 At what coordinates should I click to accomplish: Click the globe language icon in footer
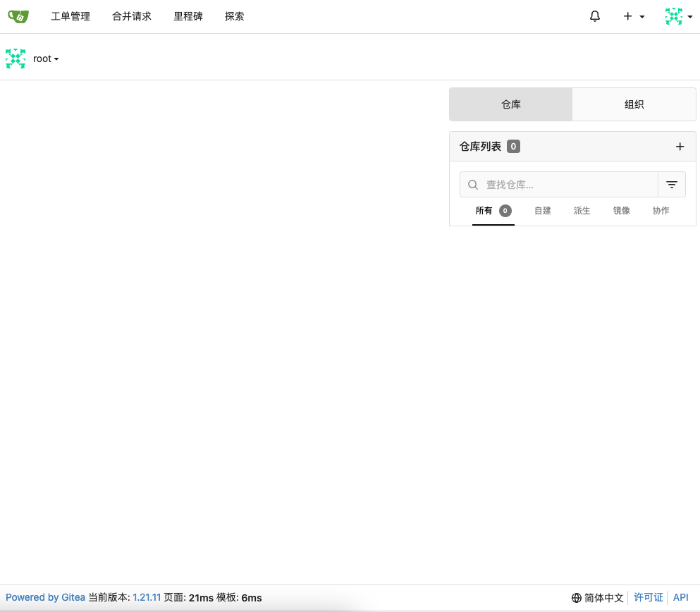(577, 598)
